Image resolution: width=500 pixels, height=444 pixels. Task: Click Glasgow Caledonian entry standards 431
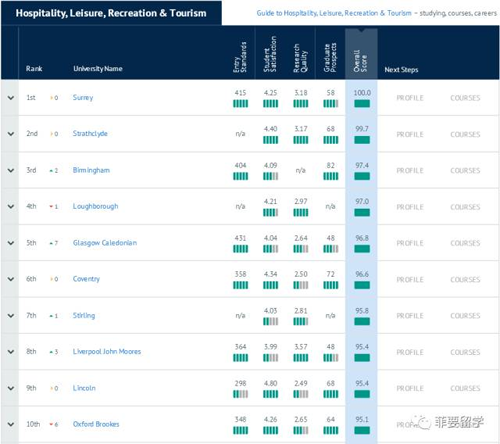pos(240,238)
